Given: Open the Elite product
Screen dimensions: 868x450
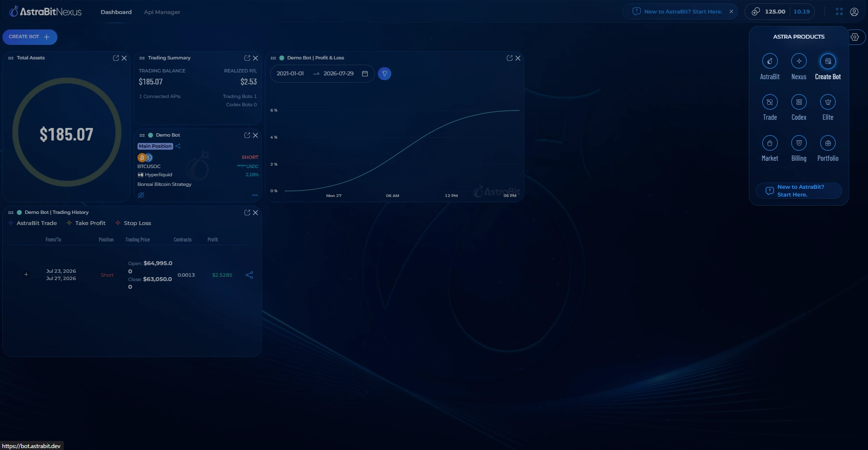Looking at the screenshot, I should pyautogui.click(x=828, y=102).
